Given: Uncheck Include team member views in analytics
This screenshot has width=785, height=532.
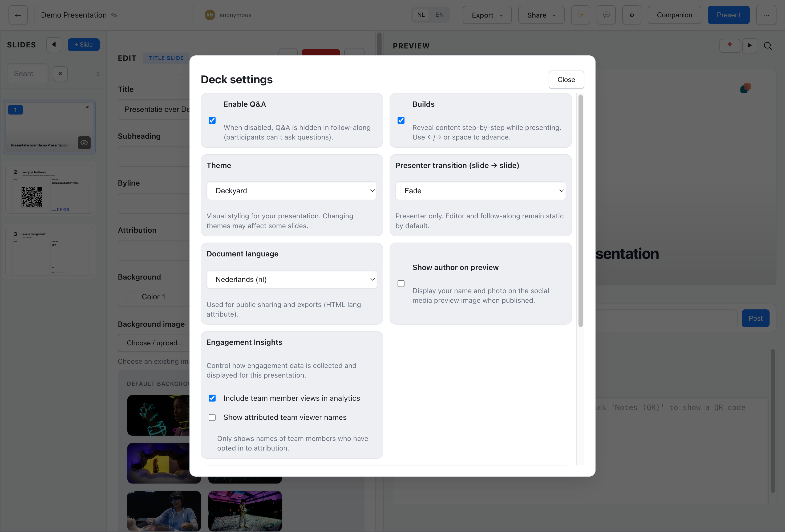Looking at the screenshot, I should [212, 398].
